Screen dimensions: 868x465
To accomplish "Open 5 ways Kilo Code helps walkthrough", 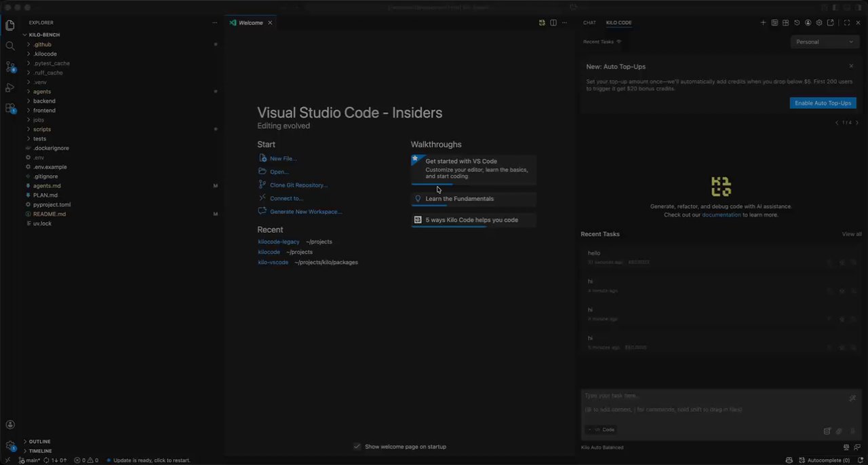I will pos(473,220).
